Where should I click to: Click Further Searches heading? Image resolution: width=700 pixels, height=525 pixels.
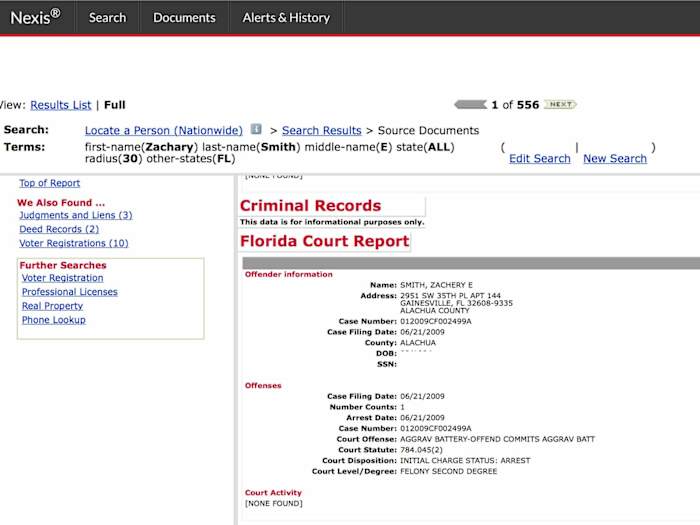tap(63, 265)
